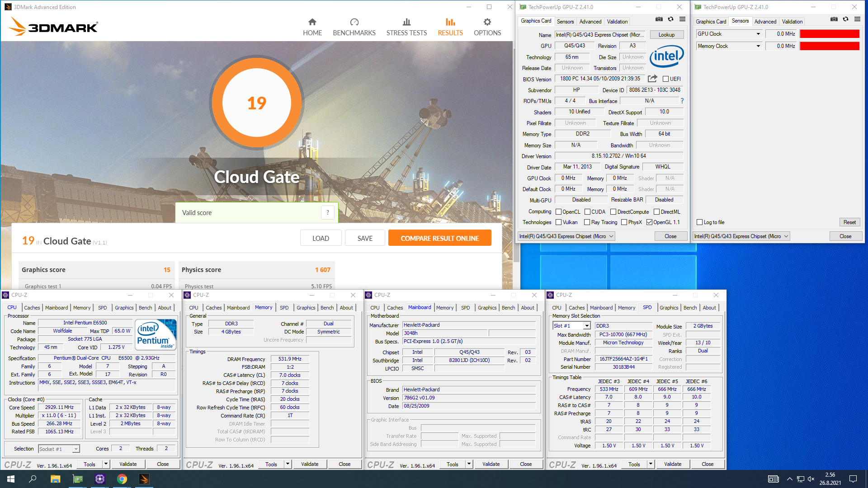Click Lookup button in GPU-Z
The height and width of the screenshot is (488, 868).
click(x=666, y=35)
